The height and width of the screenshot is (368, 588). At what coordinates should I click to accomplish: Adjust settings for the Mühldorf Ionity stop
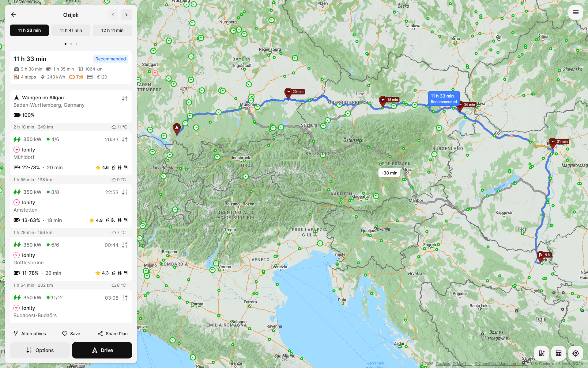125,140
